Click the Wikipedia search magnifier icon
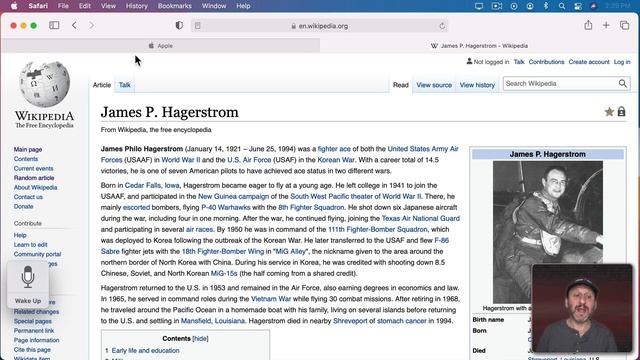This screenshot has height=360, width=640. (622, 83)
